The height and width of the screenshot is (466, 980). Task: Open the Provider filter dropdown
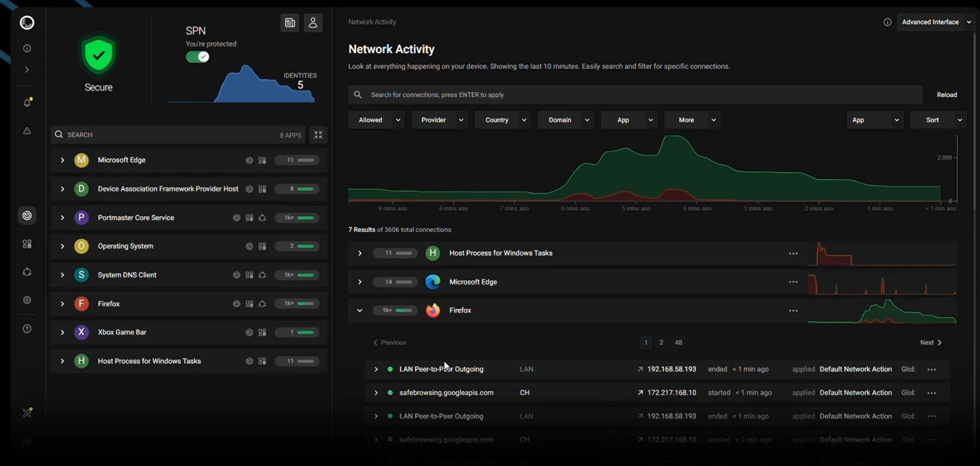click(439, 120)
